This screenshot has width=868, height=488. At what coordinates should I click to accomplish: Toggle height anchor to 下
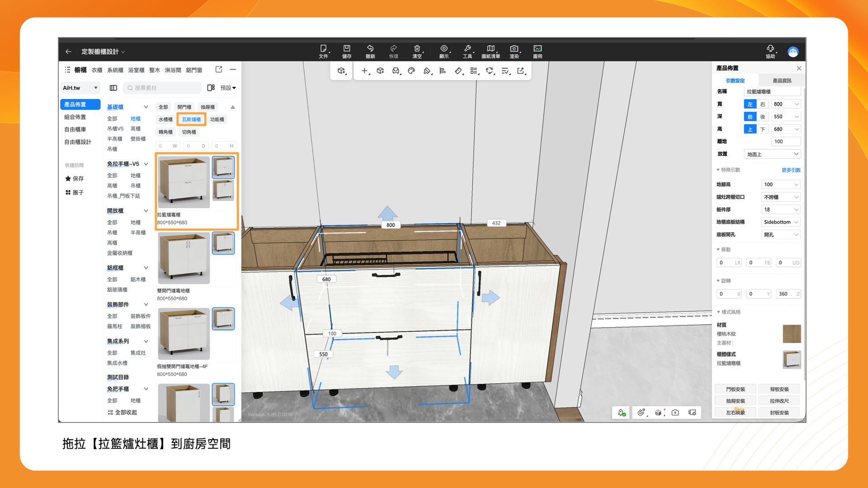click(x=763, y=129)
